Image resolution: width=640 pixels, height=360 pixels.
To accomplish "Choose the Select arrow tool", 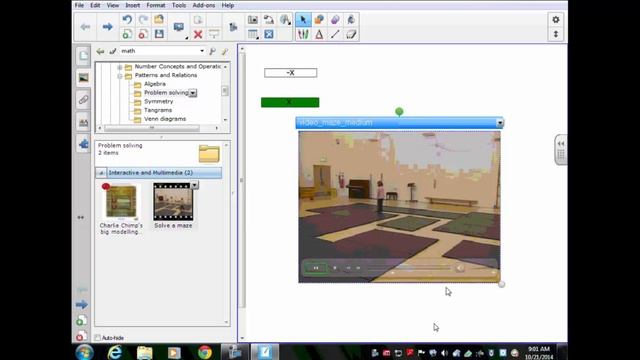I will pos(303,20).
